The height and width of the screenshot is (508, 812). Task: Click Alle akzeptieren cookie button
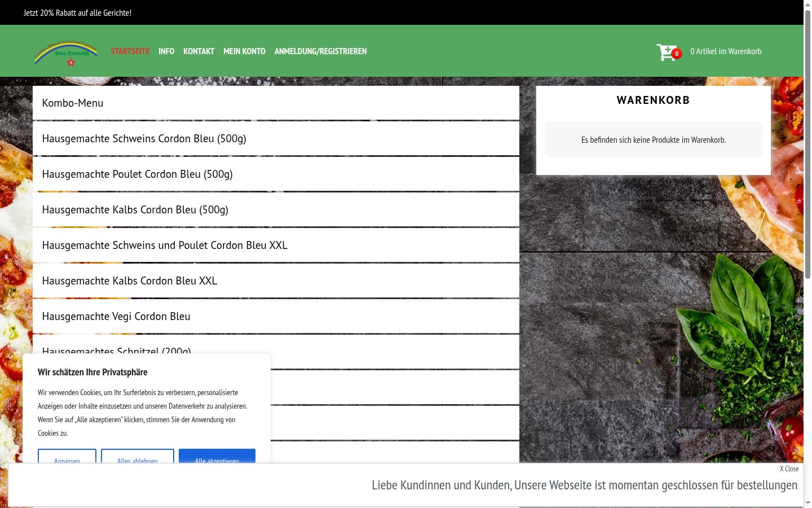point(217,457)
